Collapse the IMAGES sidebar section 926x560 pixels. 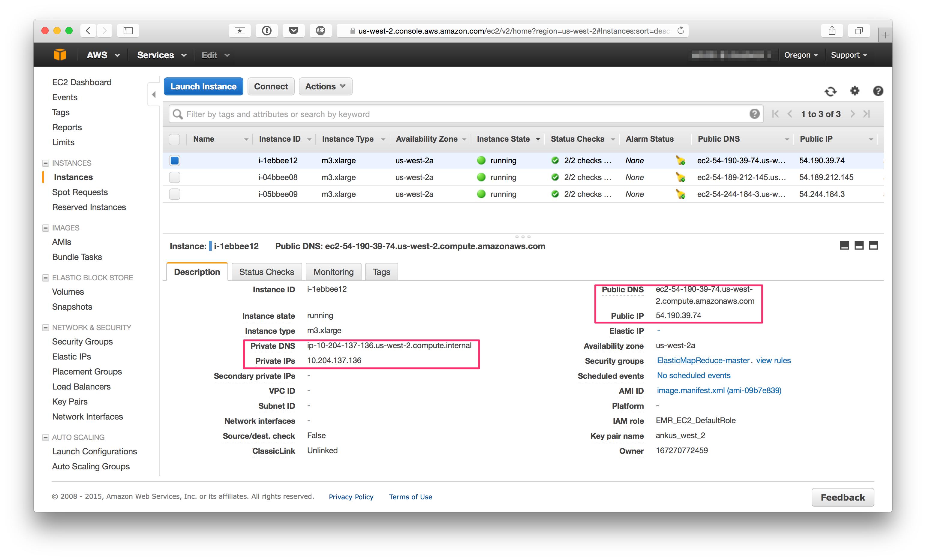(x=46, y=228)
